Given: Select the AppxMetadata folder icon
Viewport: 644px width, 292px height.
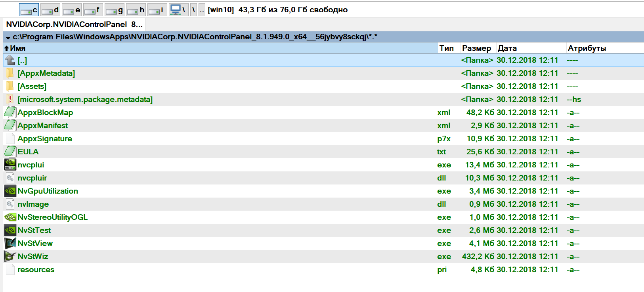Looking at the screenshot, I should click(x=10, y=73).
